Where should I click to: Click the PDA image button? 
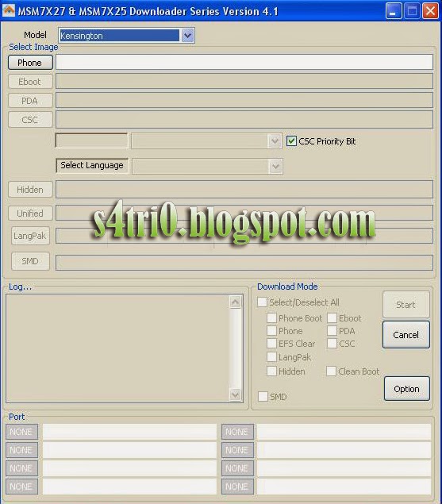click(30, 101)
